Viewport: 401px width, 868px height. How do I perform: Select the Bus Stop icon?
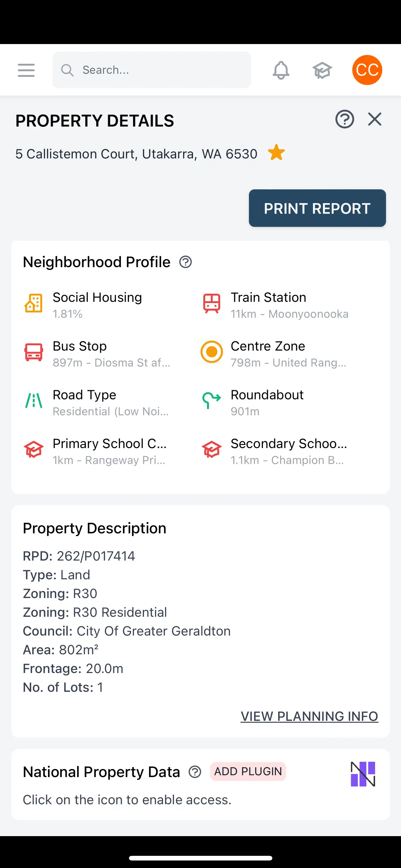34,352
